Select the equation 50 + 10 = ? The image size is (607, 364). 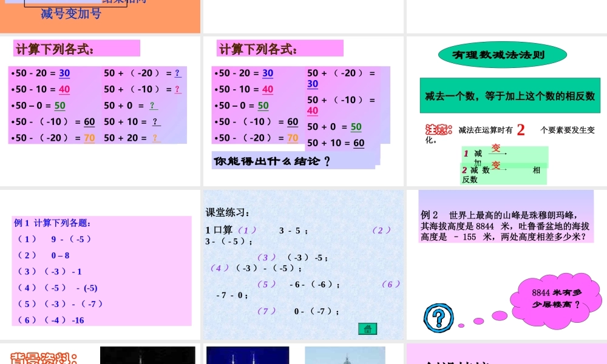click(x=132, y=122)
